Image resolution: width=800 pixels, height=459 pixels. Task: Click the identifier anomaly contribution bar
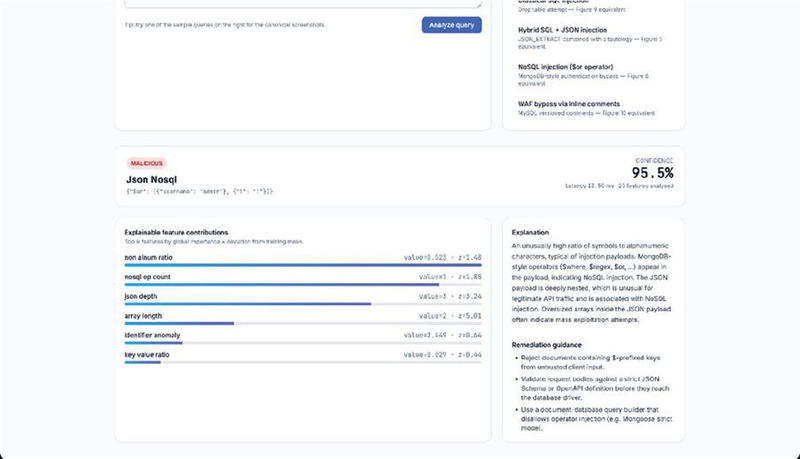click(303, 343)
